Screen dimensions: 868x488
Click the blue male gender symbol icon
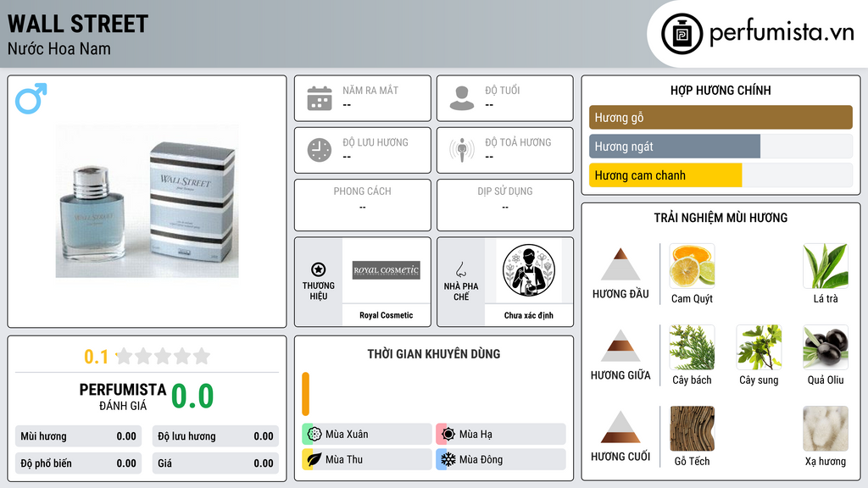click(31, 98)
